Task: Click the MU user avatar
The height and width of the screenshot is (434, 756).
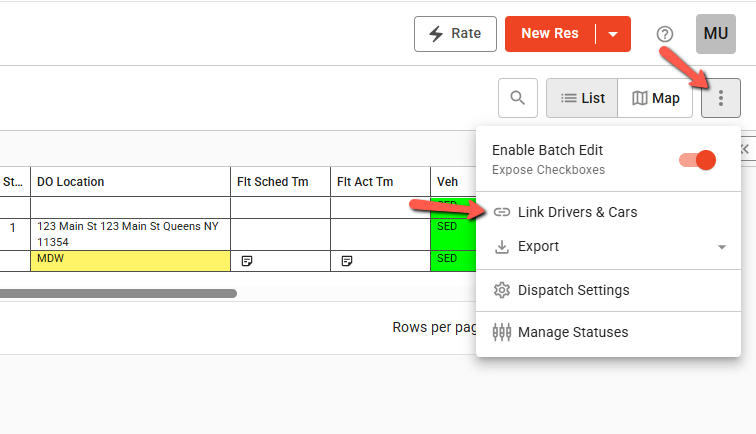Action: pos(716,34)
